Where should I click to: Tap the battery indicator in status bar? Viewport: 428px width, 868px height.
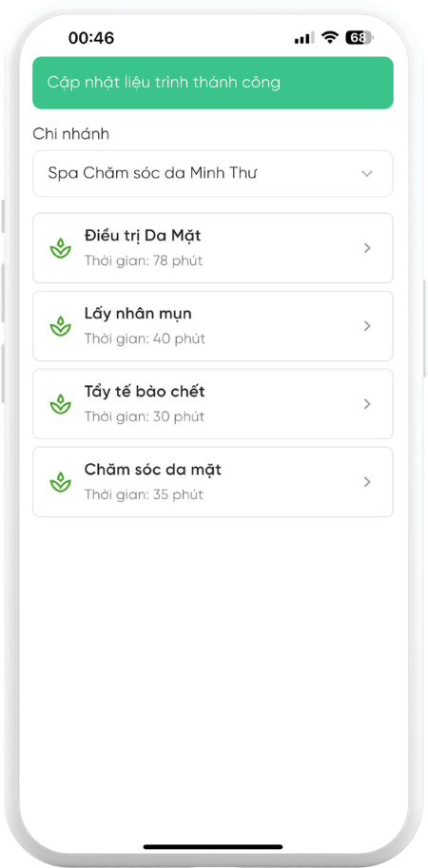[x=360, y=38]
